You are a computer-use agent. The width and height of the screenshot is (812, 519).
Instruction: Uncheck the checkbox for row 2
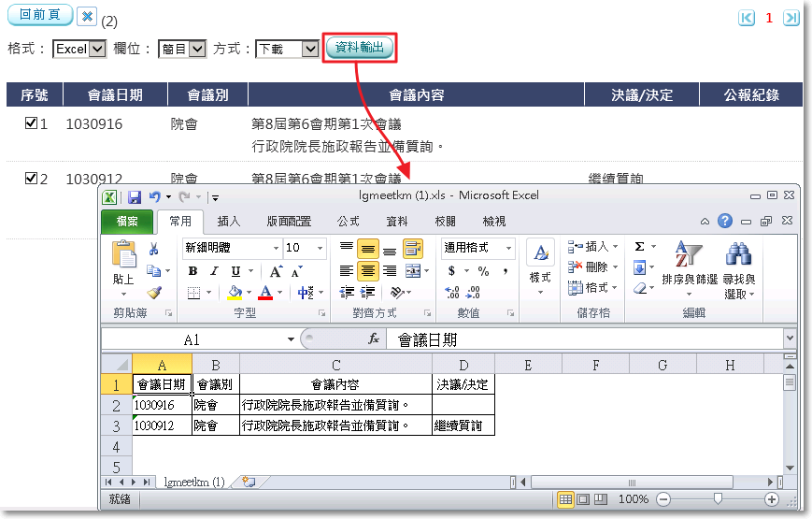coord(31,178)
